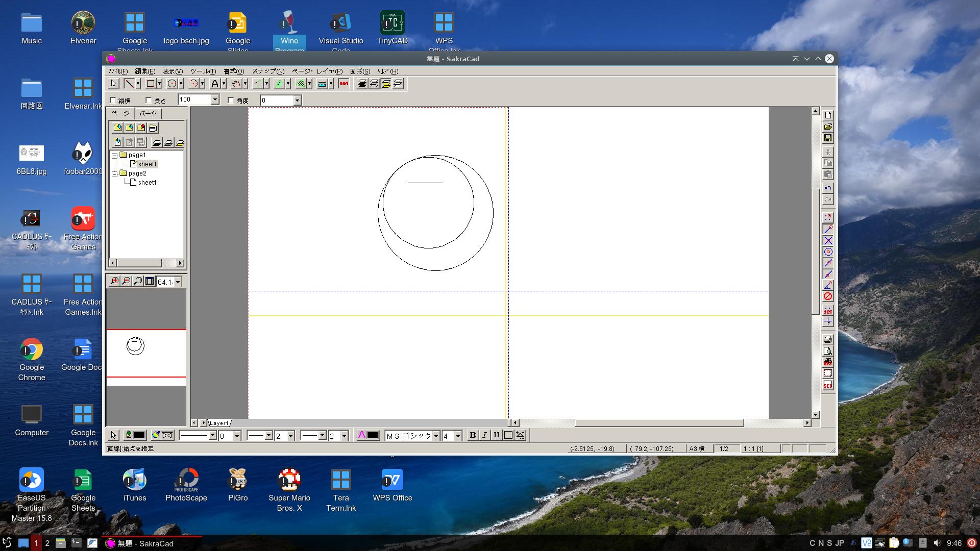The image size is (980, 551).
Task: Click the Layer1 sheet tab
Action: [219, 423]
